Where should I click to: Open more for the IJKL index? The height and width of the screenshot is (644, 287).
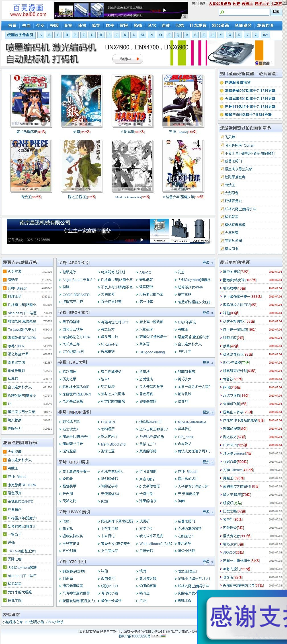(x=208, y=362)
